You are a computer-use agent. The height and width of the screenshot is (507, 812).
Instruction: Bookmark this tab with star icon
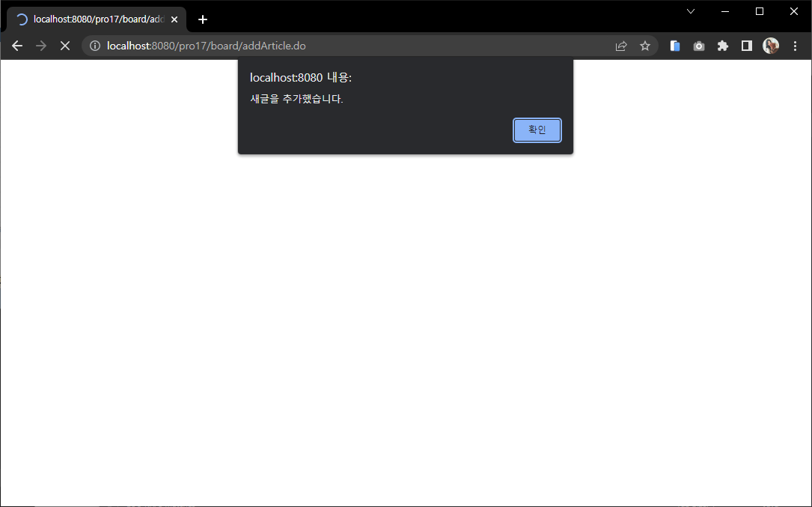(644, 46)
